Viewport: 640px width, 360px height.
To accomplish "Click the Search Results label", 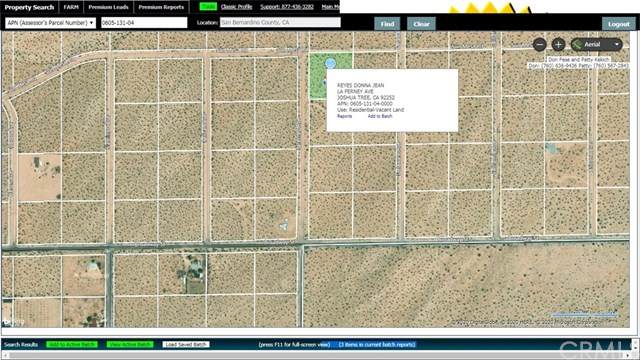I will coord(21,344).
